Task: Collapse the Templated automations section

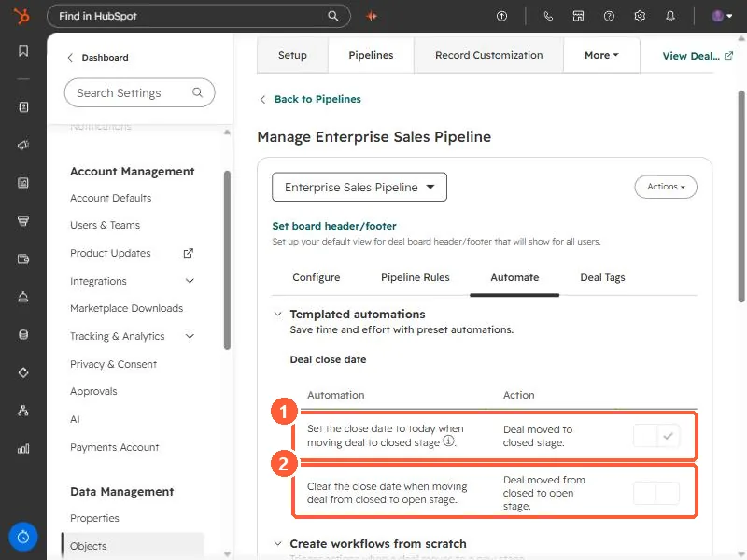Action: (277, 314)
